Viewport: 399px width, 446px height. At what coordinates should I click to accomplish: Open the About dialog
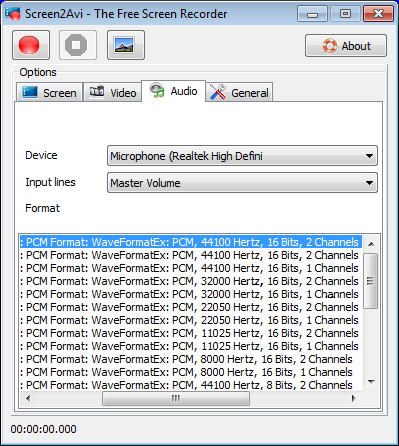point(346,46)
